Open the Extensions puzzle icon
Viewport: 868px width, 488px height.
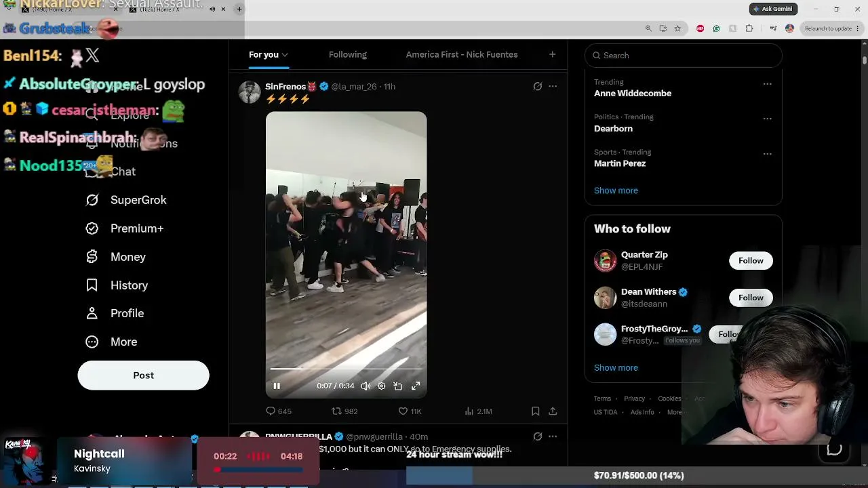(x=749, y=28)
